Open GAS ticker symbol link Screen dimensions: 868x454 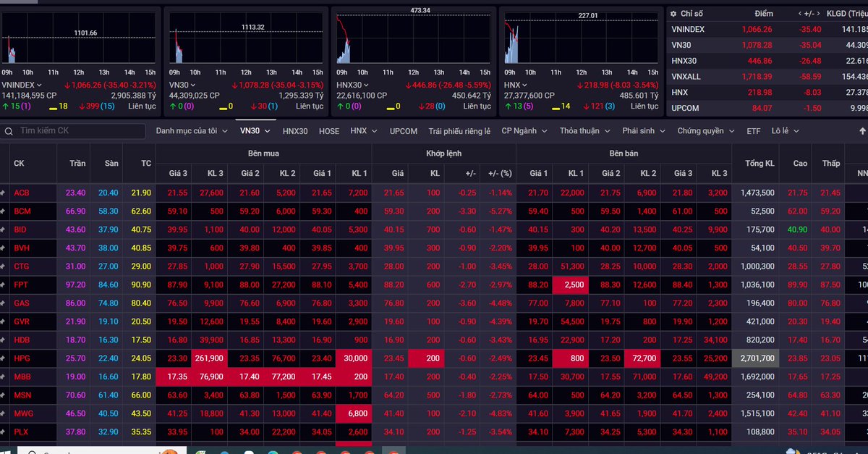(22, 303)
